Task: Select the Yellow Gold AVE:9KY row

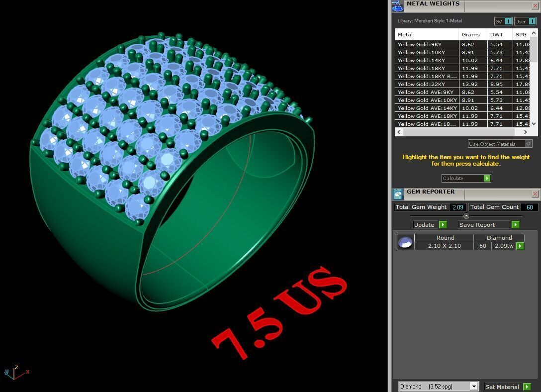Action: 462,92
